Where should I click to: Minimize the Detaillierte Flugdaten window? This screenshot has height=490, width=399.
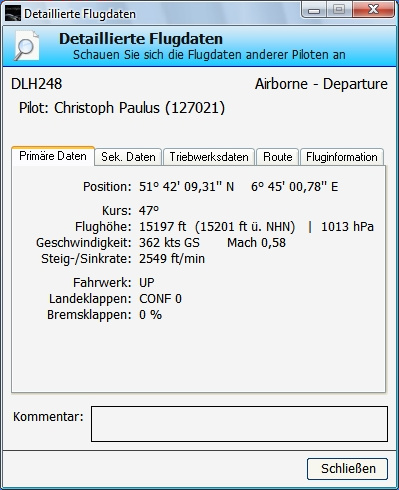pyautogui.click(x=314, y=10)
